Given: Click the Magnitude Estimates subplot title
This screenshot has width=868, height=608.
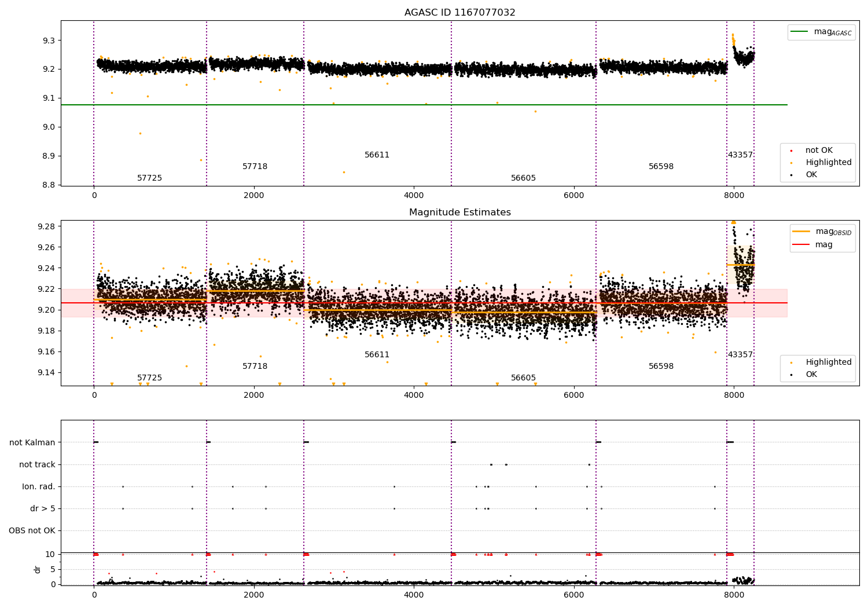Looking at the screenshot, I should [x=459, y=213].
